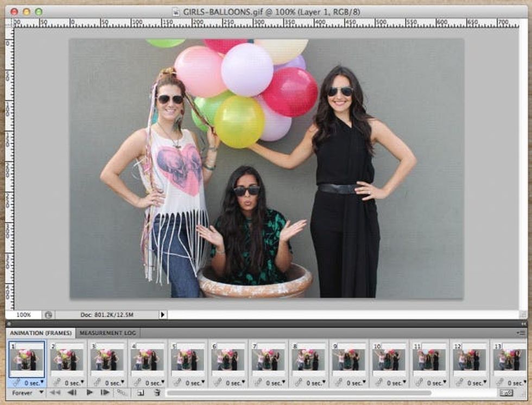
Task: Convert to timeline animation icon
Action: (506, 393)
